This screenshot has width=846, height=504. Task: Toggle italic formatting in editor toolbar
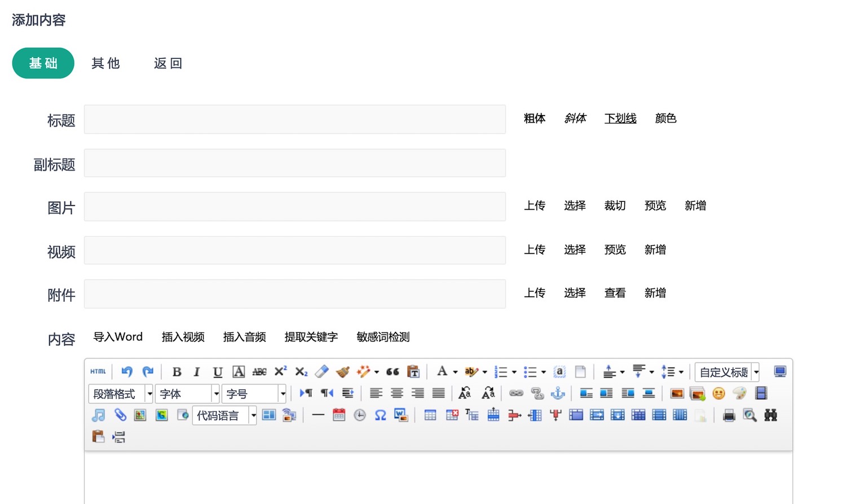(196, 372)
